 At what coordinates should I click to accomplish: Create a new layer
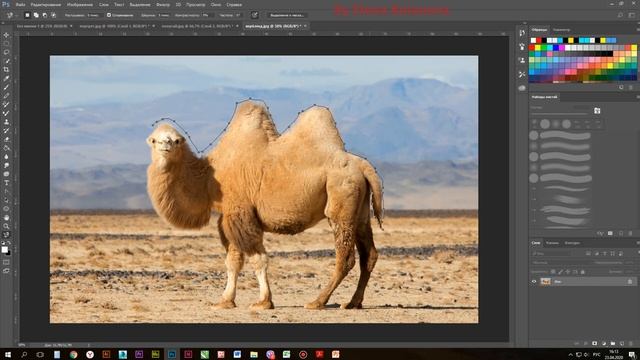(x=622, y=344)
